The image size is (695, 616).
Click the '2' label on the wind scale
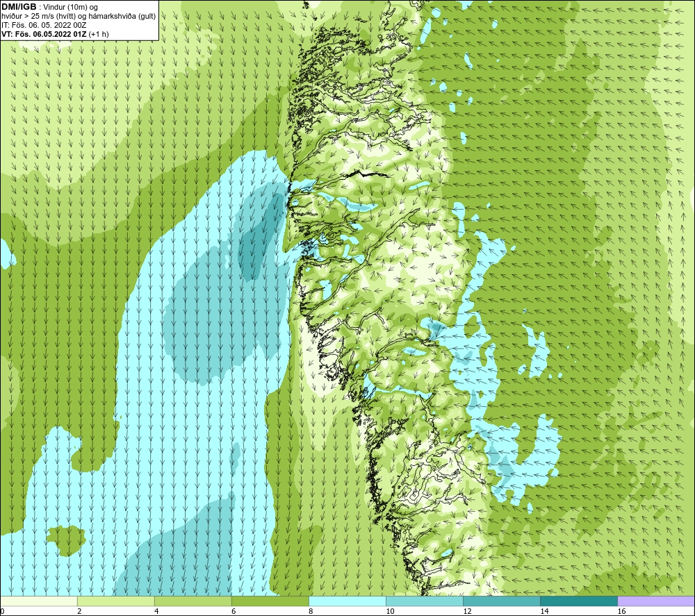pos(79,612)
